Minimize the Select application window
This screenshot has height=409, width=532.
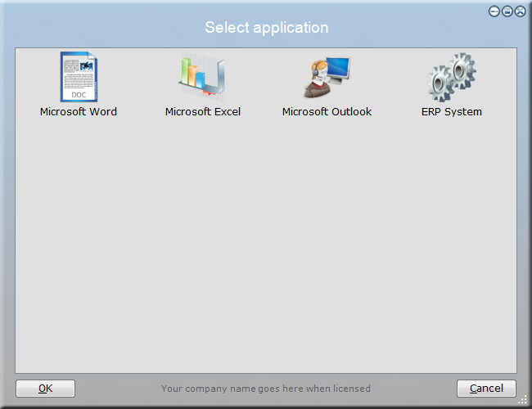494,11
